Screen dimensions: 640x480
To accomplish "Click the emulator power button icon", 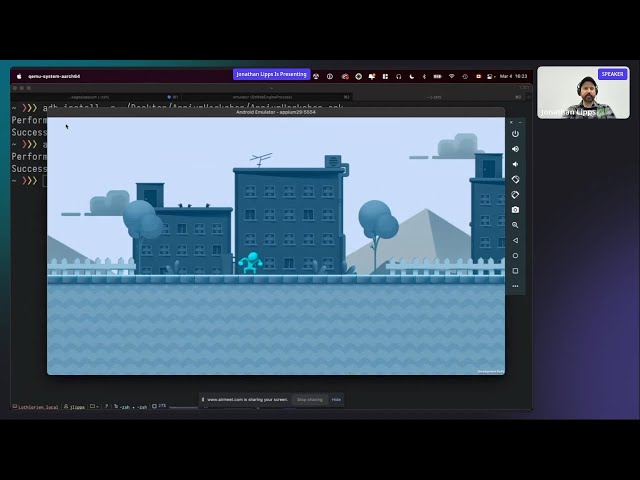I will click(515, 134).
